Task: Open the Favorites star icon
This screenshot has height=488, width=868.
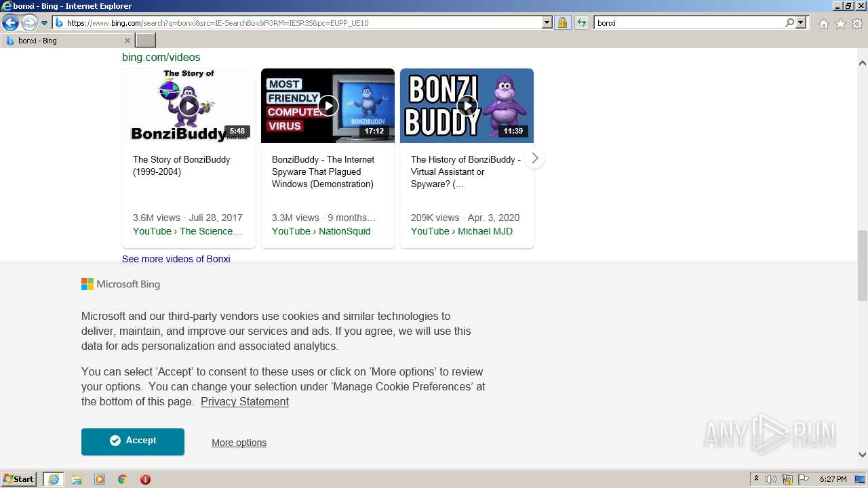Action: [840, 24]
